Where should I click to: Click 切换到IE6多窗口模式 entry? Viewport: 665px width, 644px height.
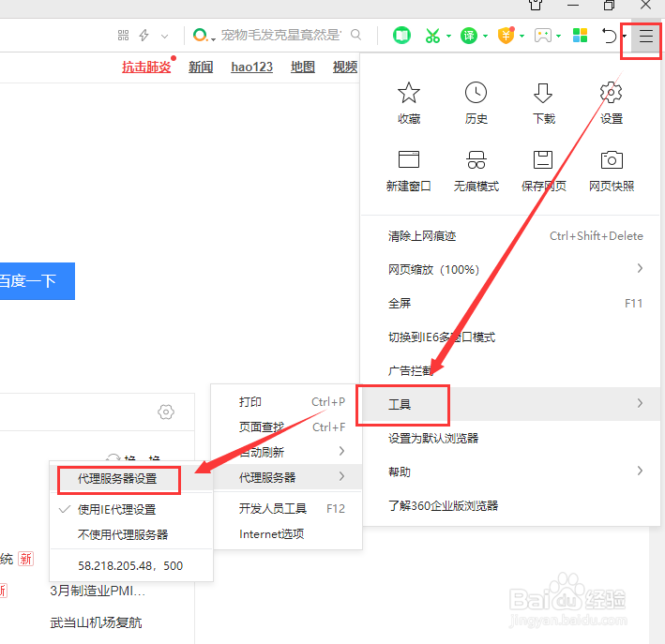[510, 337]
